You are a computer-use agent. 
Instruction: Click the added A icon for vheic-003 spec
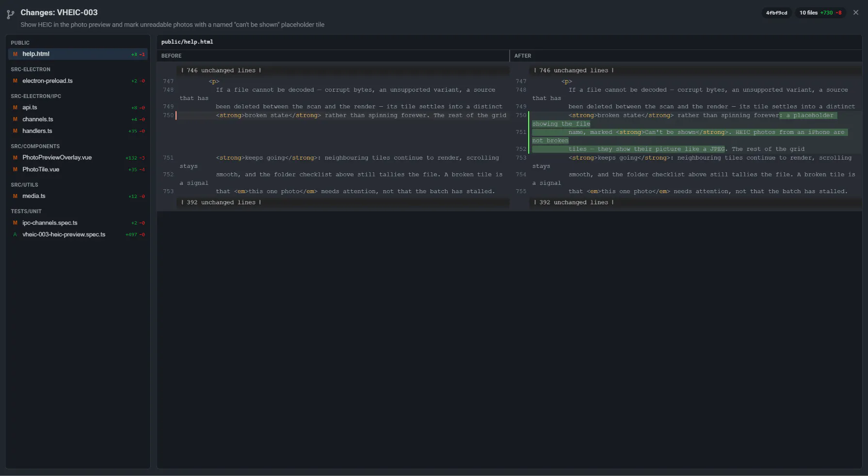[x=15, y=234]
